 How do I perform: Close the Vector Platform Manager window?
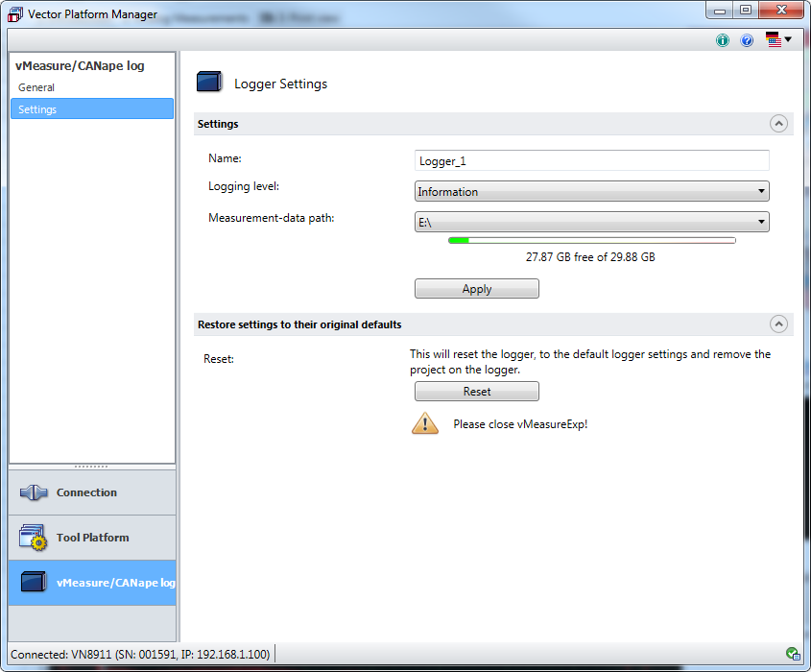tap(781, 11)
